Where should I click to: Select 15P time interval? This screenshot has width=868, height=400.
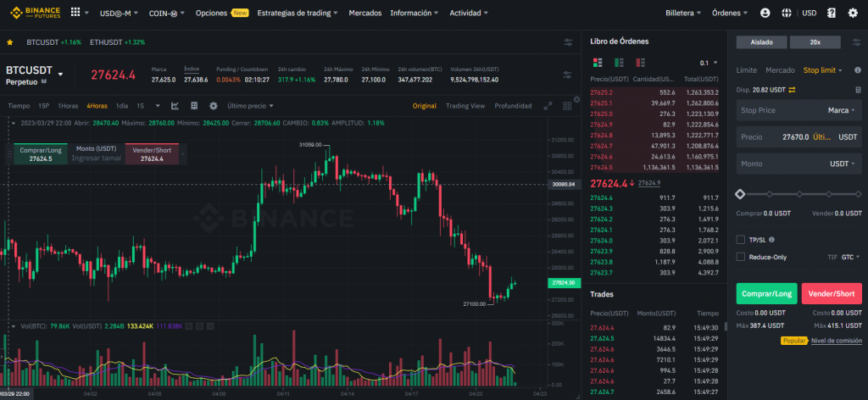pos(44,106)
